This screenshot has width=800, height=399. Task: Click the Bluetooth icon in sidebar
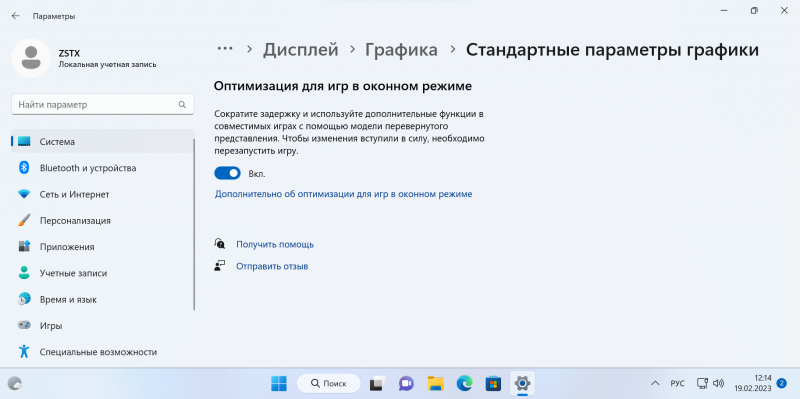click(24, 168)
